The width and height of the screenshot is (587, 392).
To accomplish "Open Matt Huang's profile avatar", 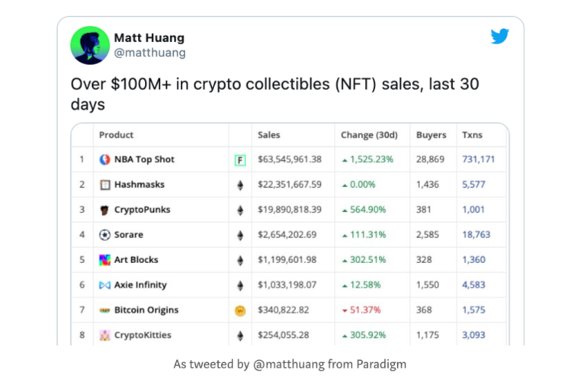I will pos(90,45).
